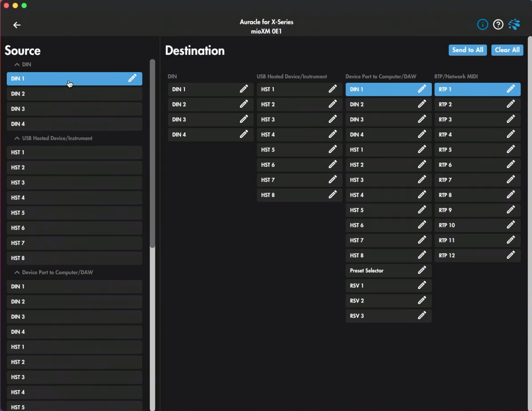Disable routing to RTP 1
Image resolution: width=532 pixels, height=411 pixels.
pyautogui.click(x=477, y=89)
